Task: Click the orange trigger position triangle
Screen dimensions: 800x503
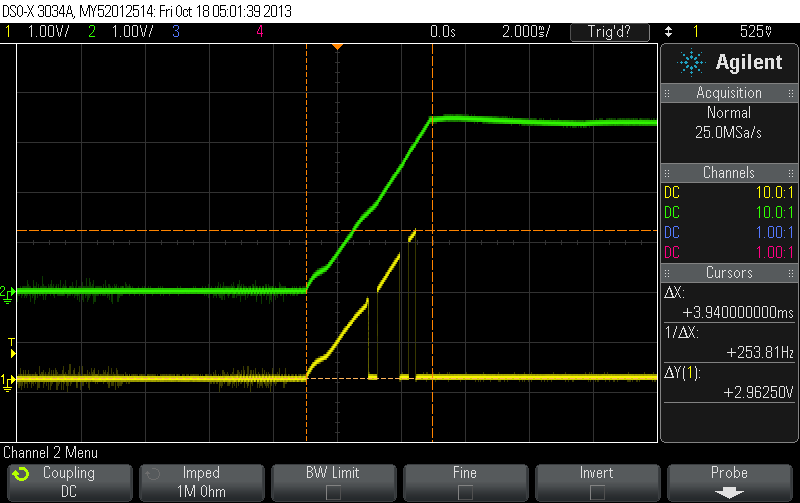Action: [x=337, y=47]
